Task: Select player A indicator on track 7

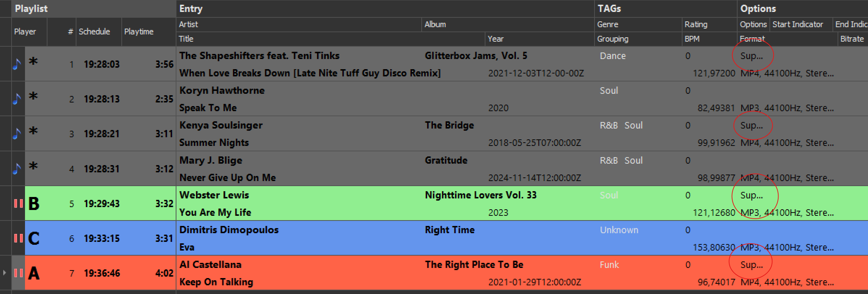Action: tap(34, 273)
